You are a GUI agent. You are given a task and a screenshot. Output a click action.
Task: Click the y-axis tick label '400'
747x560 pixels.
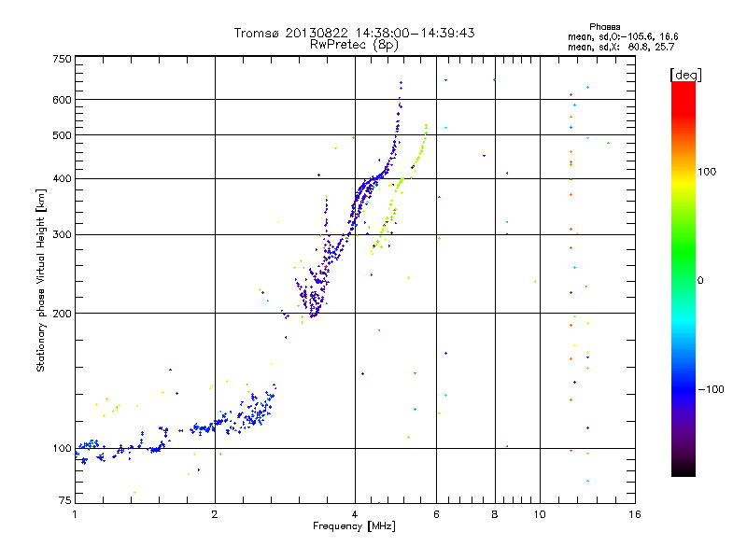tap(62, 179)
